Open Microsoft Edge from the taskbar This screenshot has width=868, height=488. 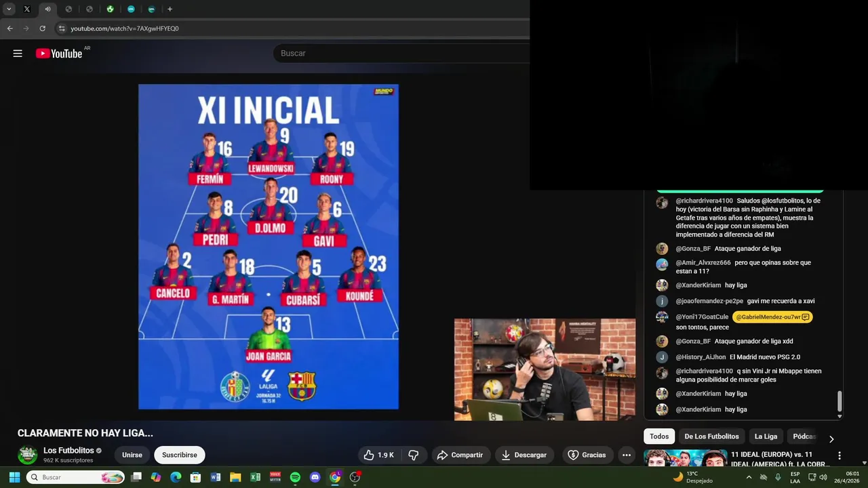(176, 477)
